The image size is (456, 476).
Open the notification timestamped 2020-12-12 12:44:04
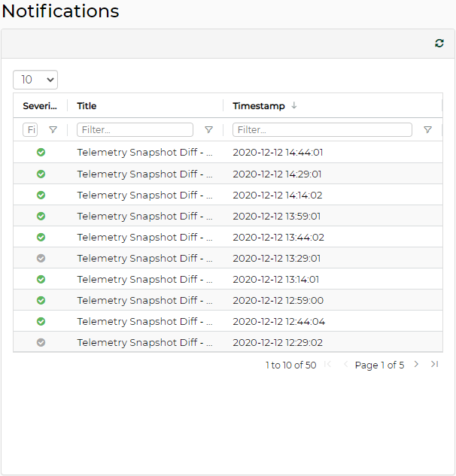click(x=278, y=321)
